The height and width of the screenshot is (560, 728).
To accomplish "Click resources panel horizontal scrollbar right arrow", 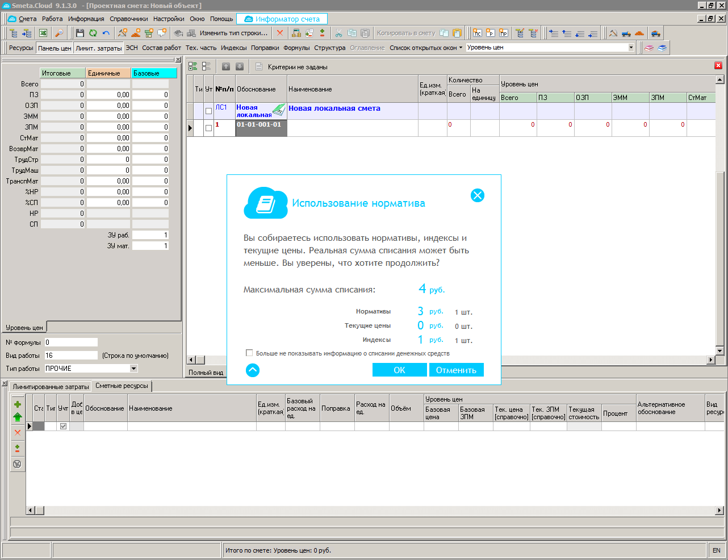I will click(x=719, y=511).
